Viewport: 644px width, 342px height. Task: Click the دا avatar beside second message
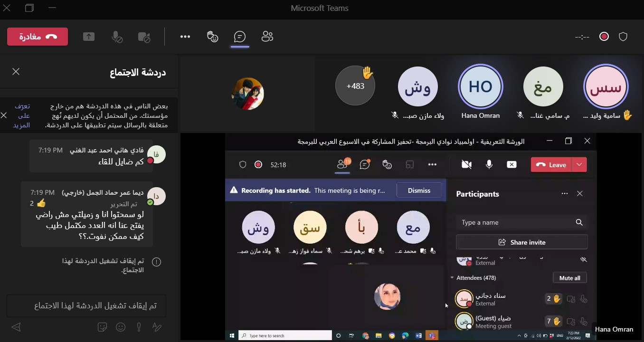(x=156, y=197)
